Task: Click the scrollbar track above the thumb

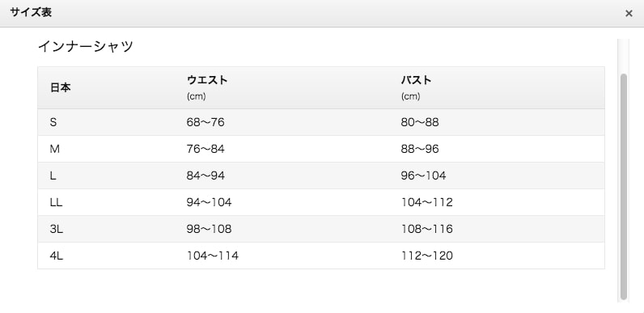Action: tap(624, 57)
